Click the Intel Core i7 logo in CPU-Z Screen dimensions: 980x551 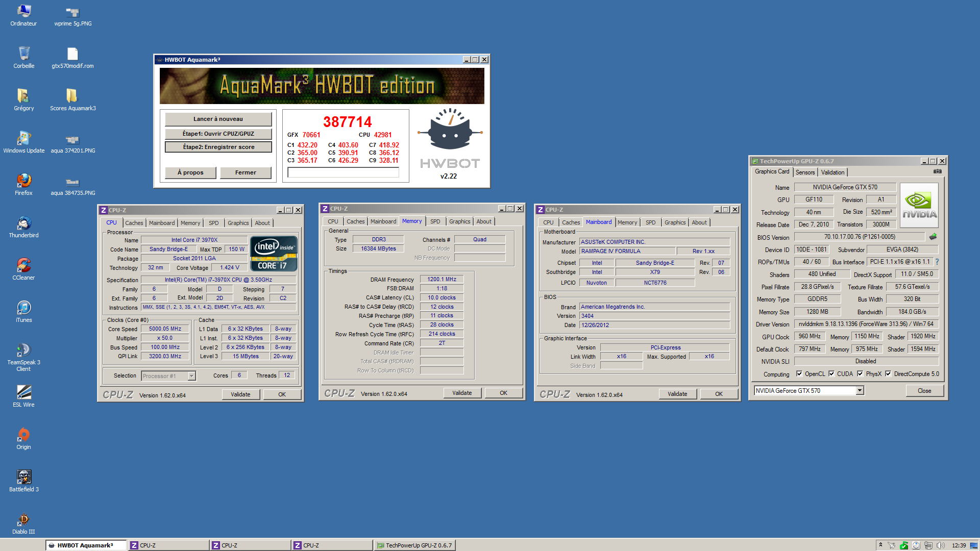click(x=274, y=253)
